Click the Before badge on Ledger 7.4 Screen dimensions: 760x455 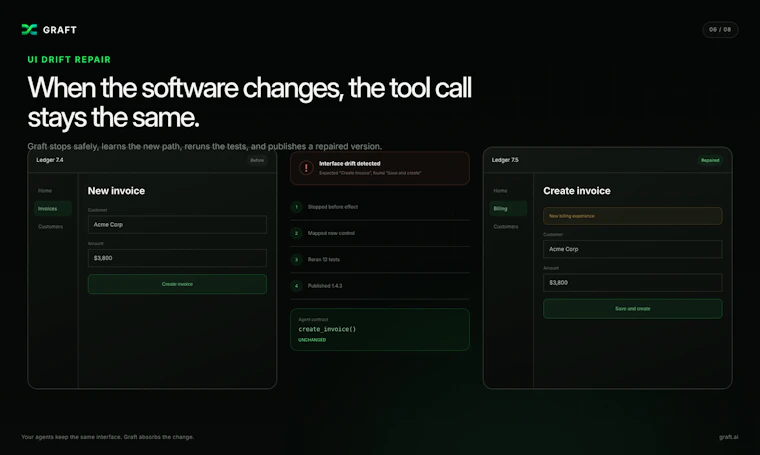click(x=257, y=160)
